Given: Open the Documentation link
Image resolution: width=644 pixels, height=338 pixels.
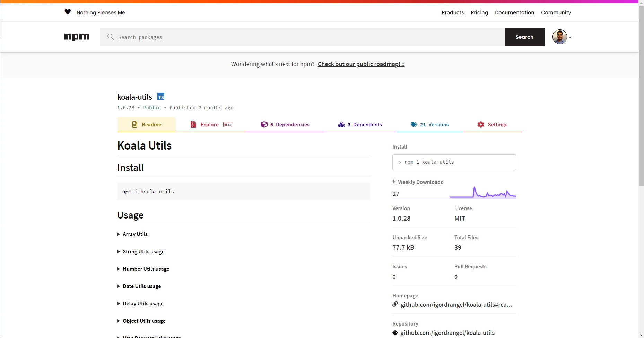Looking at the screenshot, I should click(x=514, y=12).
